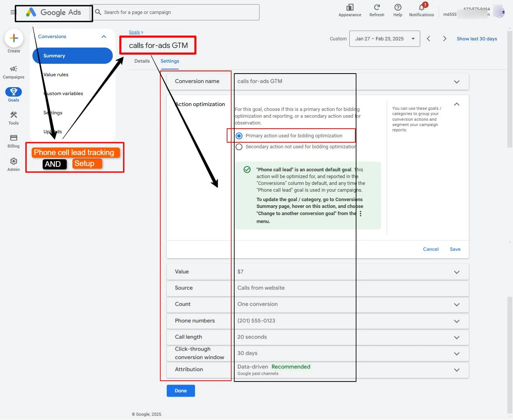Select Settings in Conversions menu
The height and width of the screenshot is (420, 513).
53,113
